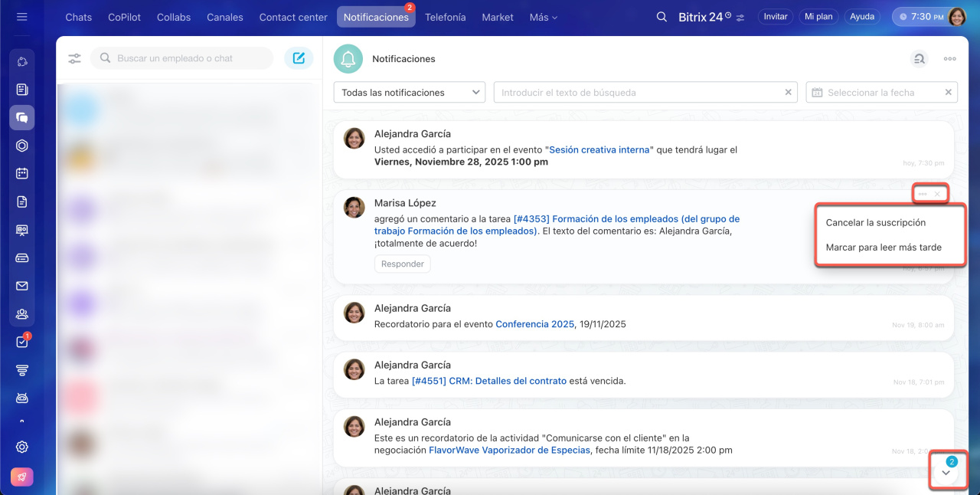The height and width of the screenshot is (495, 980).
Task: Click the tasks icon with red badge
Action: pos(22,343)
